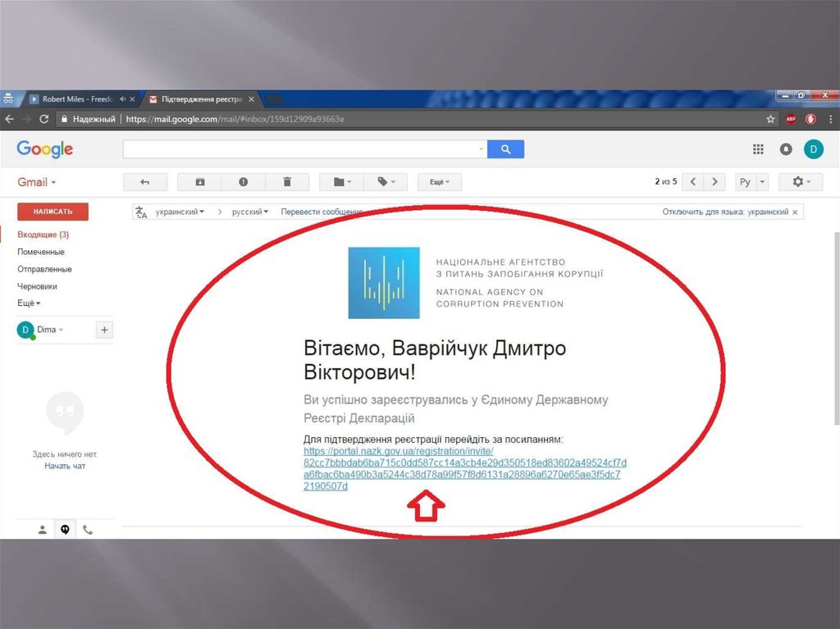This screenshot has width=840, height=629.
Task: Add a new chat contact with plus button
Action: 104,330
